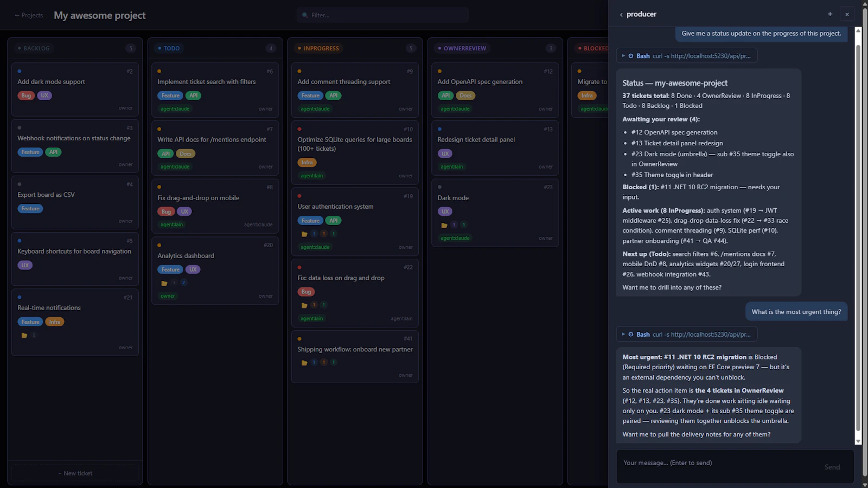868x488 pixels.
Task: Open the Fix drag-and-drop on mobile ticket
Action: coord(215,206)
